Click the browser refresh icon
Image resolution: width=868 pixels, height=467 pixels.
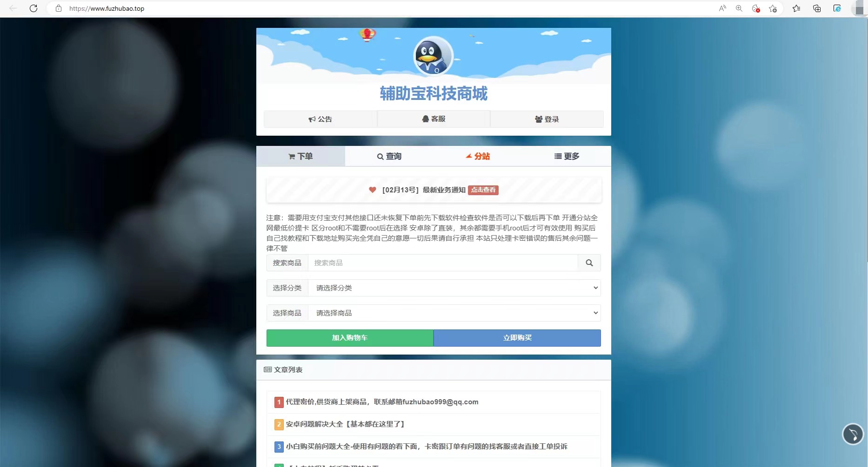pyautogui.click(x=33, y=8)
